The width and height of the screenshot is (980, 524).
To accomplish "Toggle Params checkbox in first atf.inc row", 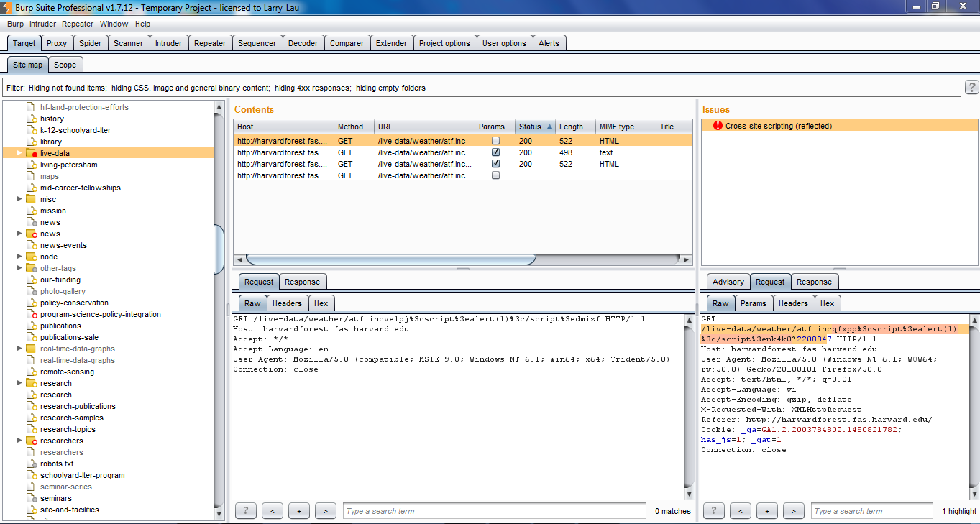I will click(x=495, y=141).
